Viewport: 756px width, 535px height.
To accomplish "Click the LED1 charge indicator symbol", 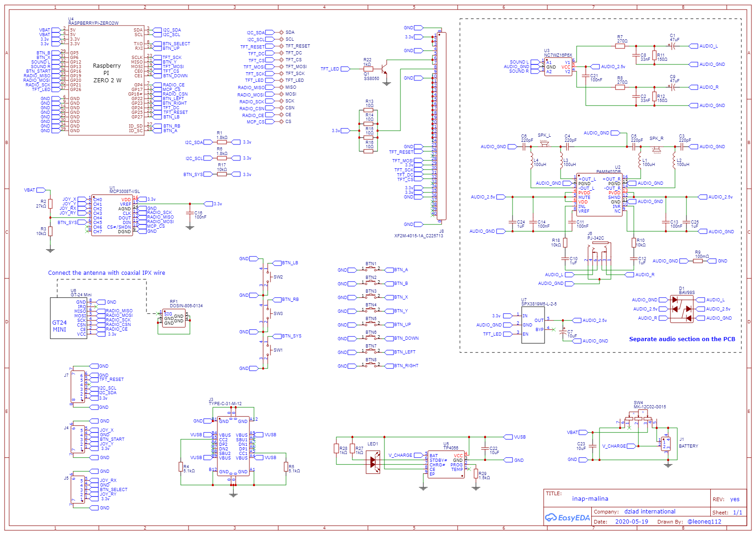I will coord(373,462).
